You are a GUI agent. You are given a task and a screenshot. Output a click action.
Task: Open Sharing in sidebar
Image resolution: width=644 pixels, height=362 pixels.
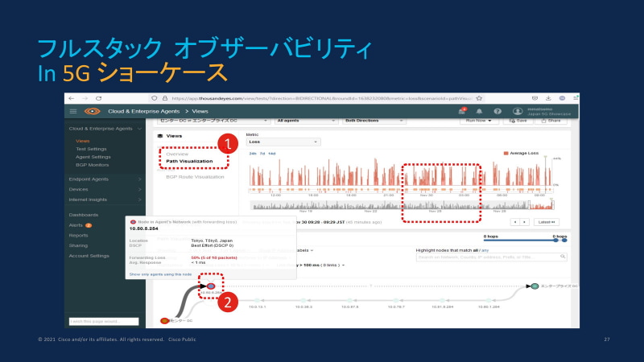(x=78, y=245)
